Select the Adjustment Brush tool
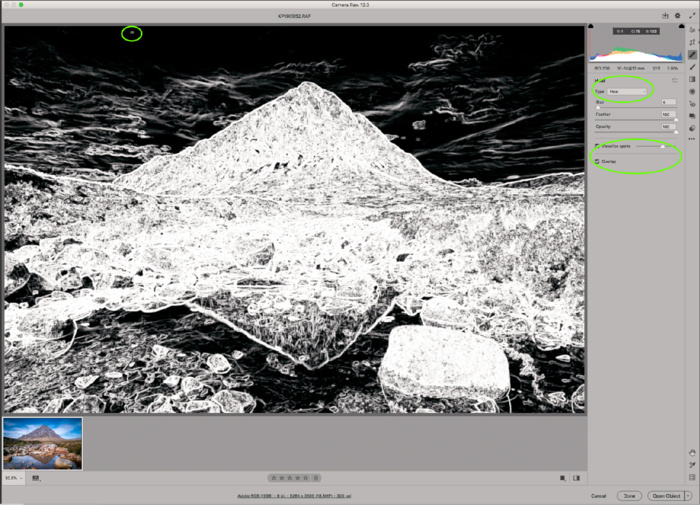 tap(692, 67)
